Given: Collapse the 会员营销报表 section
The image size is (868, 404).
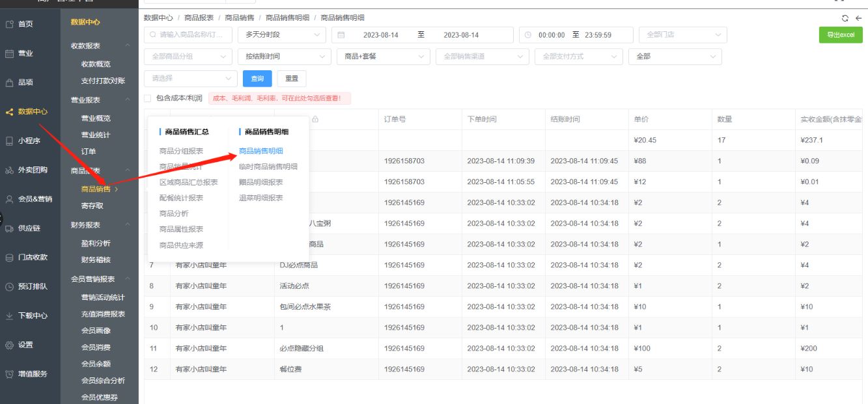Looking at the screenshot, I should 128,279.
